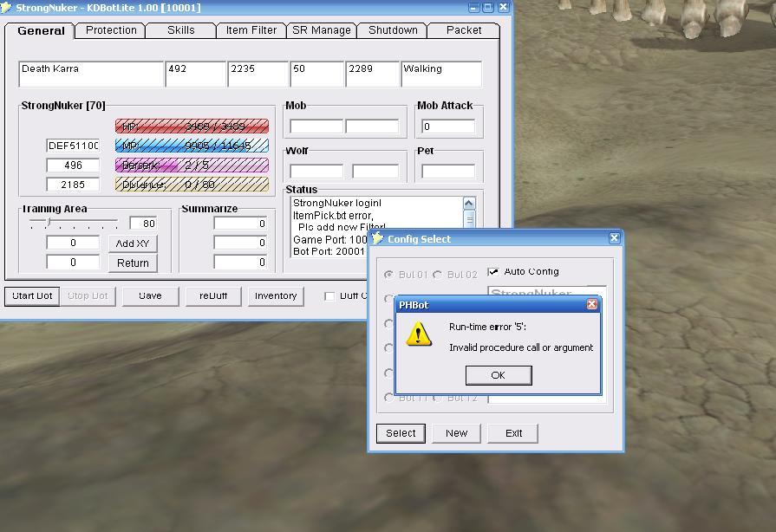Click the Status list scrollbar thumb
The height and width of the screenshot is (532, 776).
(470, 218)
